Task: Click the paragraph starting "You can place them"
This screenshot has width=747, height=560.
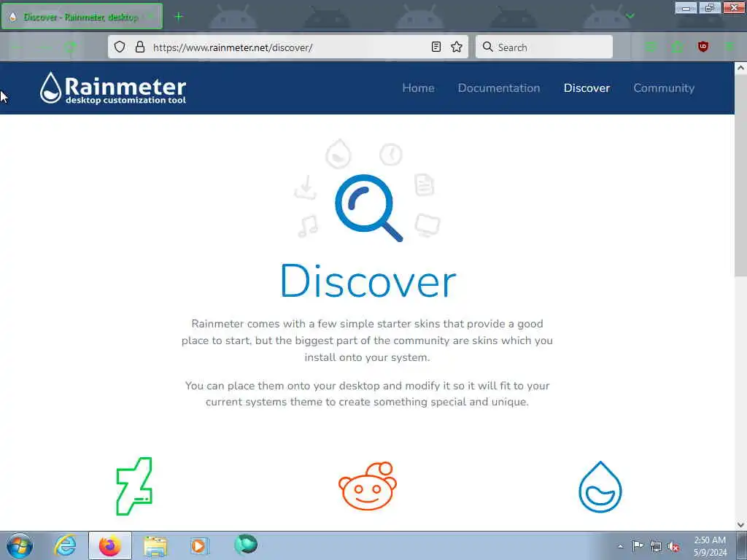Action: click(x=368, y=393)
